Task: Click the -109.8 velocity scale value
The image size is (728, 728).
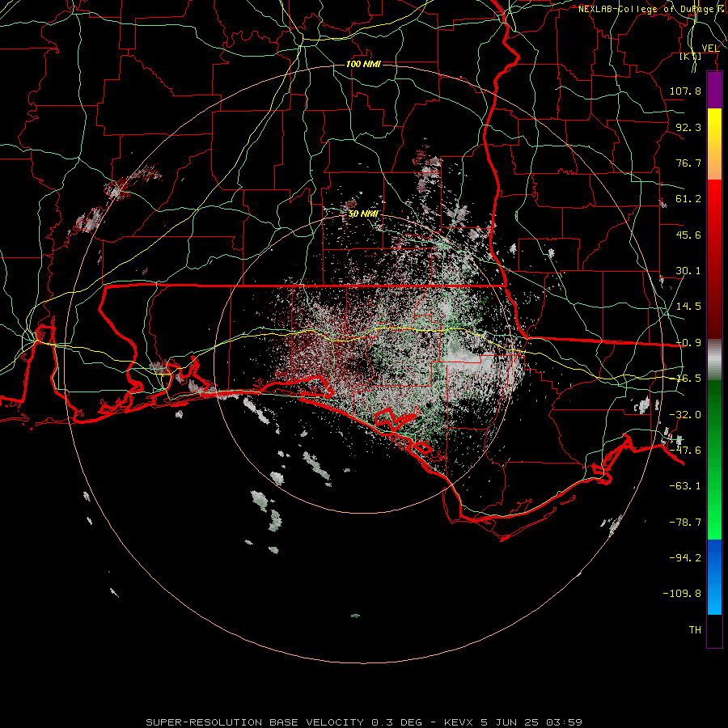Action: pos(682,594)
